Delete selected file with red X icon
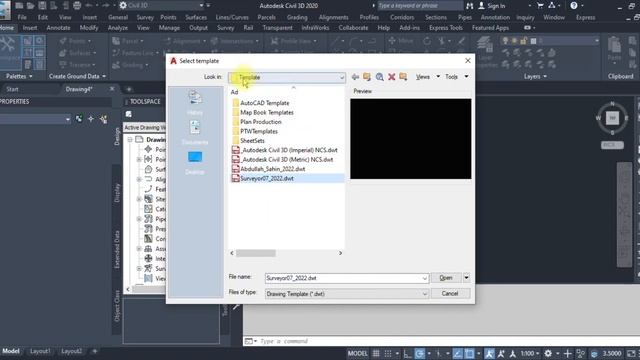The image size is (640, 360). point(391,77)
